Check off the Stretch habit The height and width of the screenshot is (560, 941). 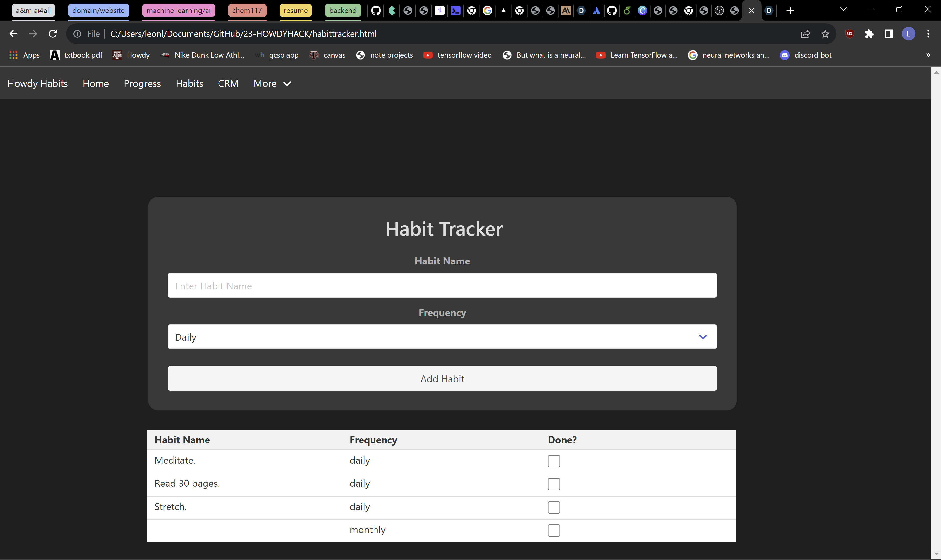coord(554,507)
